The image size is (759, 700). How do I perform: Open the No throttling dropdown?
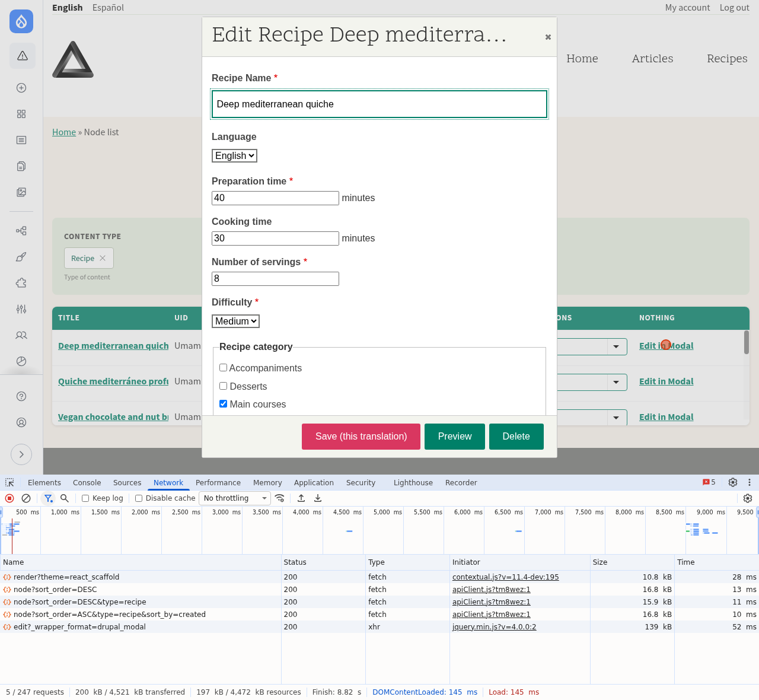[235, 498]
